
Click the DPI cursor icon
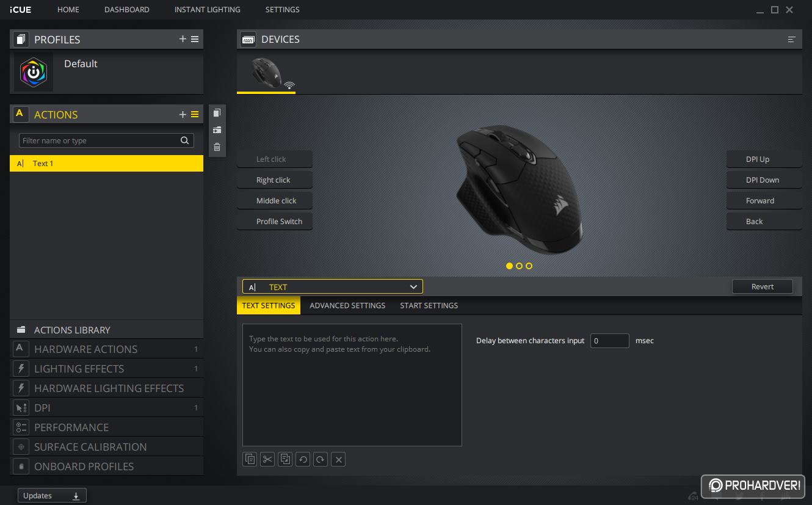(x=20, y=408)
